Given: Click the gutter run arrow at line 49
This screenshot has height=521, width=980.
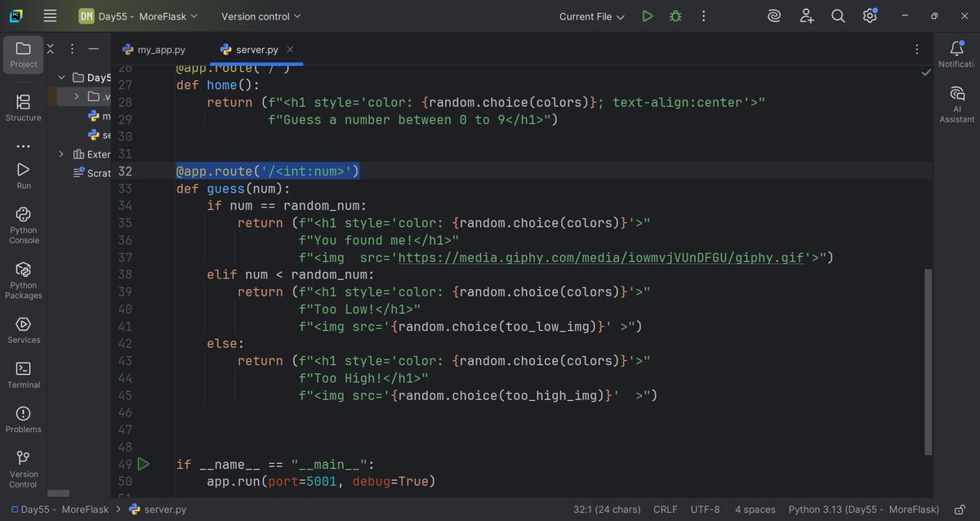Looking at the screenshot, I should click(144, 464).
